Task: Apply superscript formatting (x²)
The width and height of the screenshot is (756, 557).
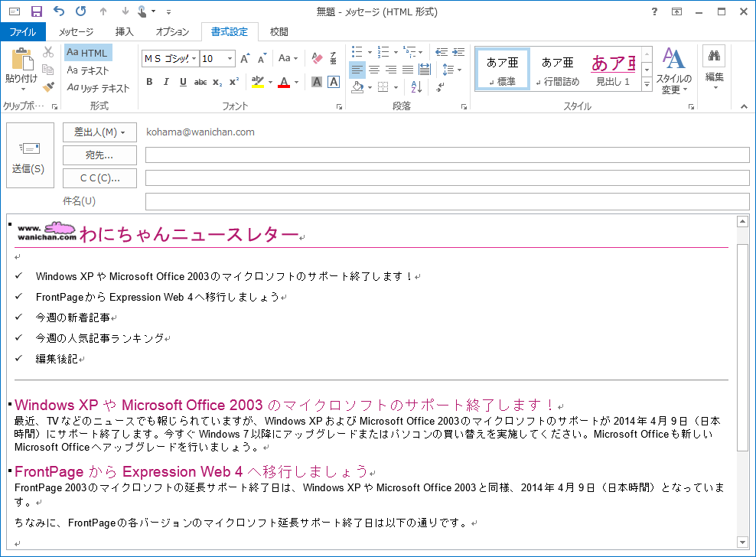Action: [x=234, y=83]
